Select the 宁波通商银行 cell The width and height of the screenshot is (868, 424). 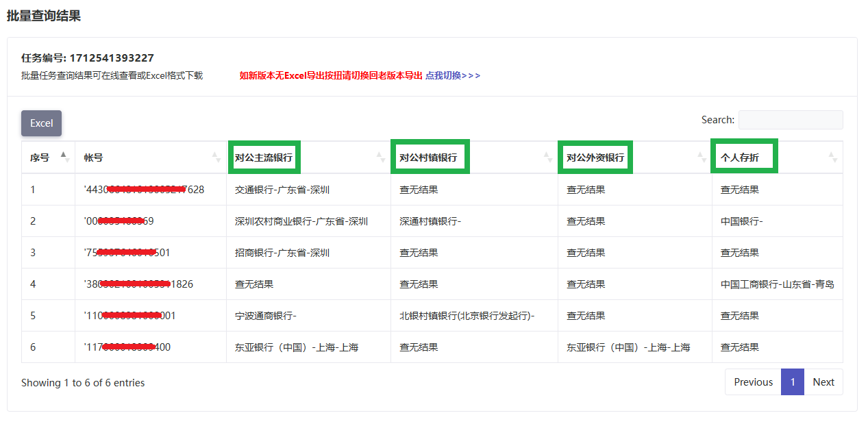click(x=265, y=316)
